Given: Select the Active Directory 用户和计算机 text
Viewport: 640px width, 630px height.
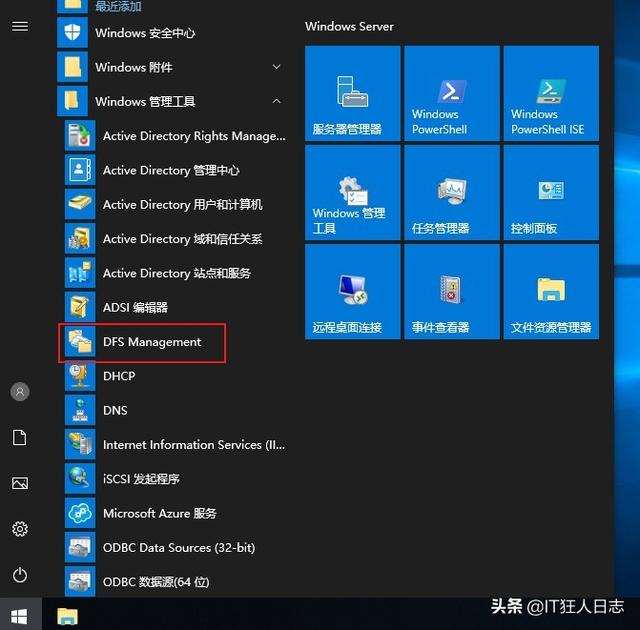Looking at the screenshot, I should coord(182,204).
